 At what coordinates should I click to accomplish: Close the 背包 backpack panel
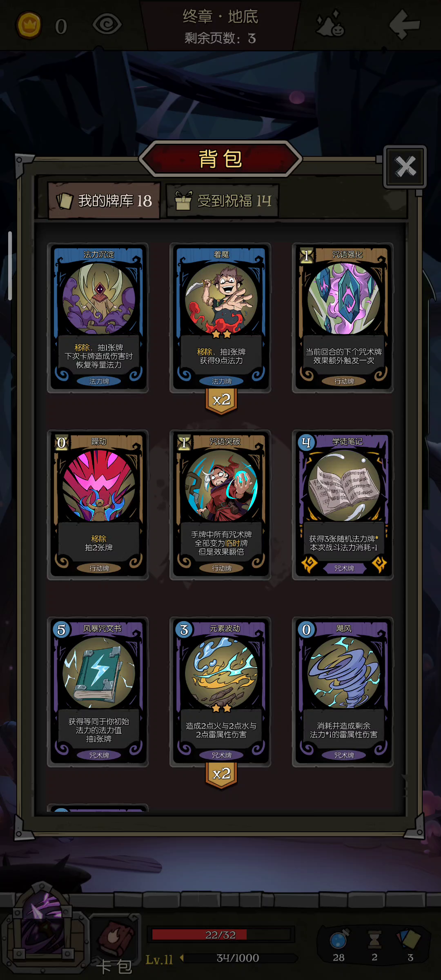click(x=405, y=167)
